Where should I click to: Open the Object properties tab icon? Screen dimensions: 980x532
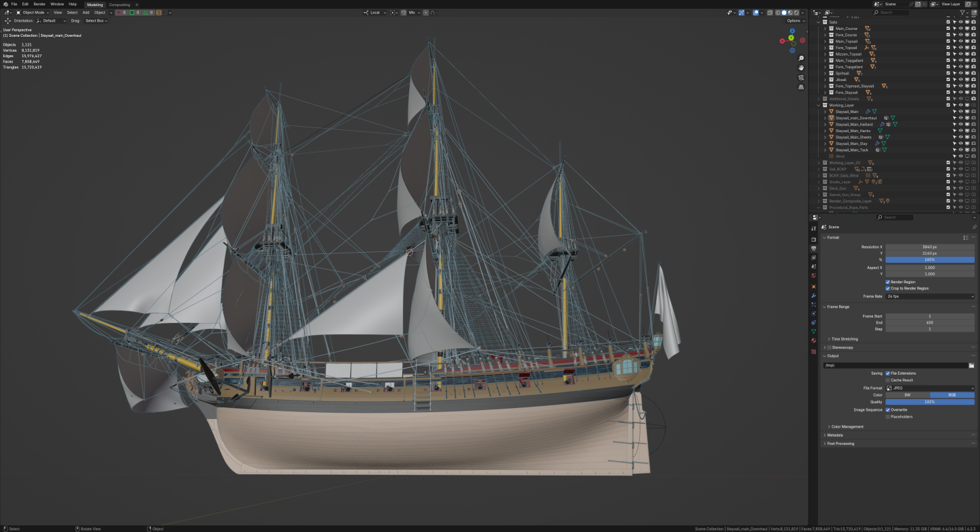tap(813, 287)
